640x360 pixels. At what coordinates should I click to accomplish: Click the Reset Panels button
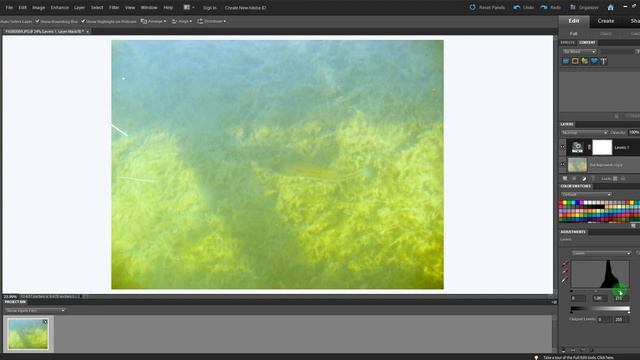[487, 7]
